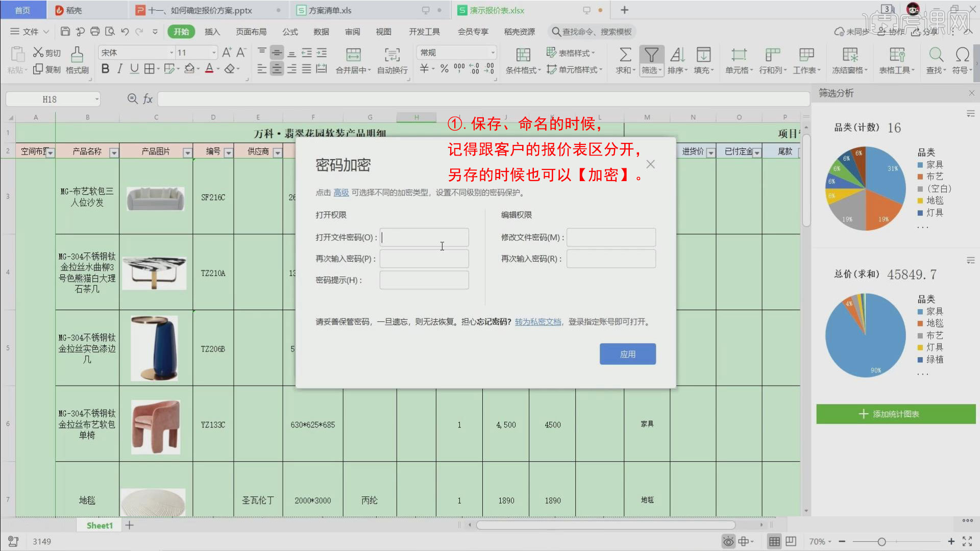The image size is (980, 551).
Task: Close the 密码加密 dialog
Action: (x=650, y=164)
